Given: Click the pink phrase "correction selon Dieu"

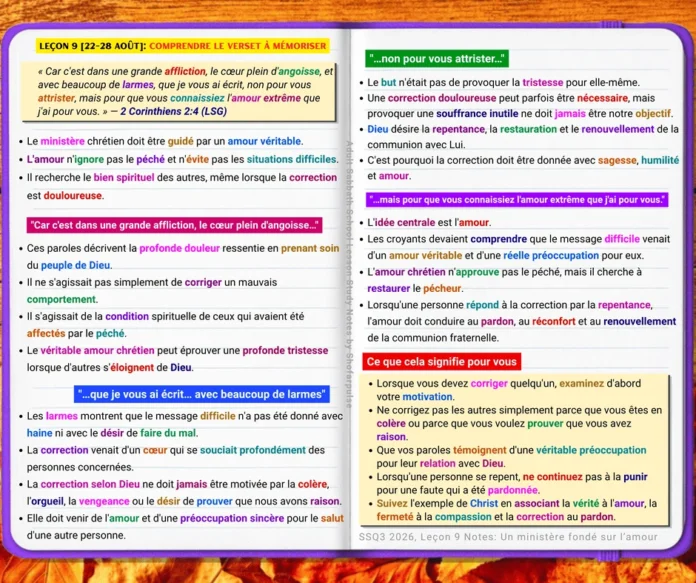Looking at the screenshot, I should point(90,484).
